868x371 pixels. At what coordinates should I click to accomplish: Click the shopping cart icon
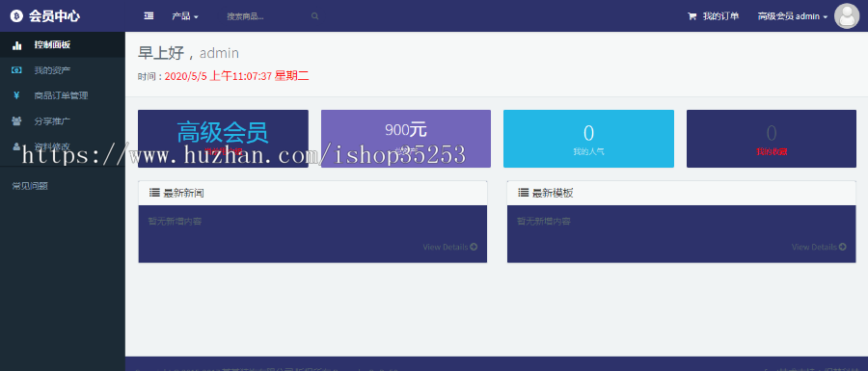point(692,16)
